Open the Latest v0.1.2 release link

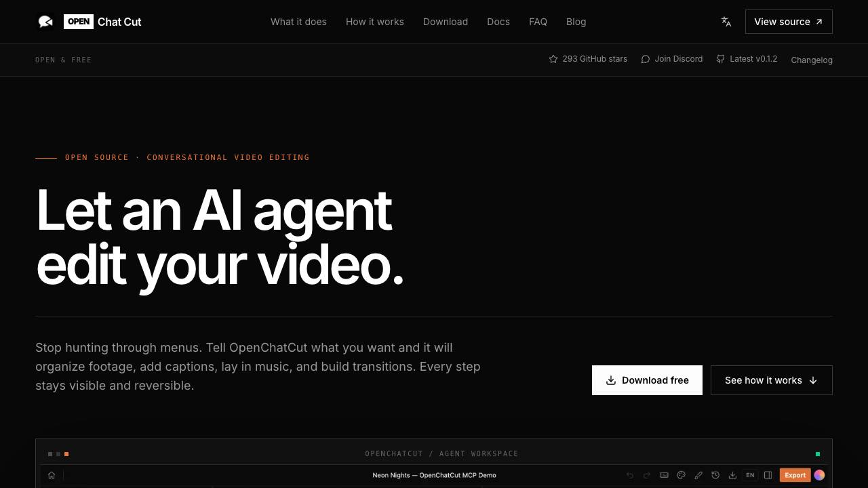747,59
